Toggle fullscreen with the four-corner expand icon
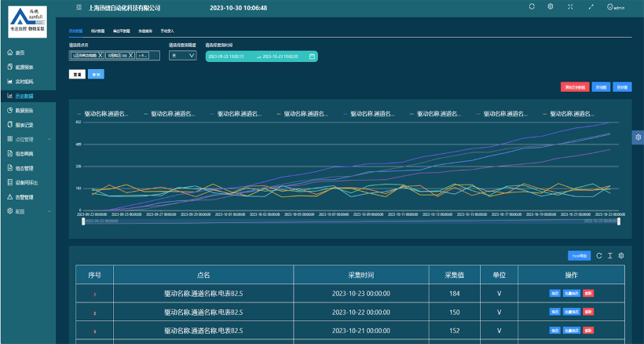The height and width of the screenshot is (344, 644). click(570, 6)
